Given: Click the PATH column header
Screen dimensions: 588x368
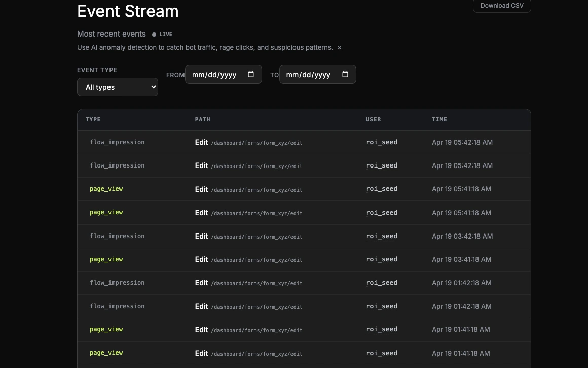Looking at the screenshot, I should pyautogui.click(x=202, y=119).
